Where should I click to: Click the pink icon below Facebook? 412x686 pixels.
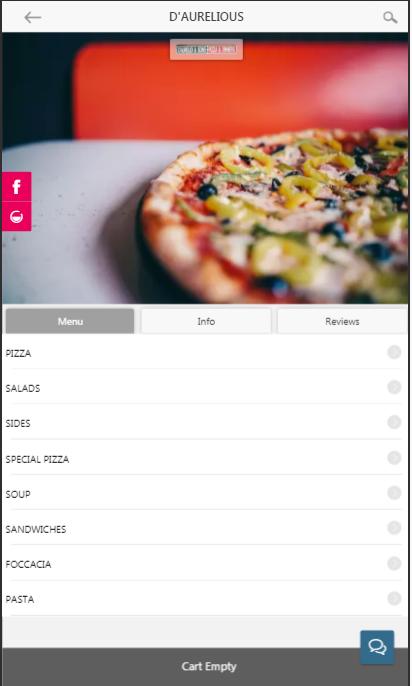[x=17, y=217]
